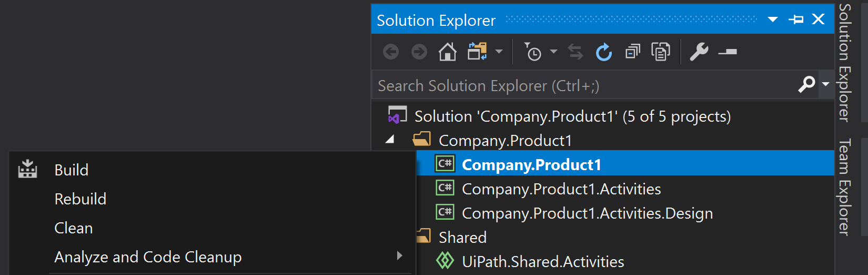Click C# icon of Company.Product1.Activities.Design
Image resolution: width=868 pixels, height=275 pixels.
click(445, 212)
